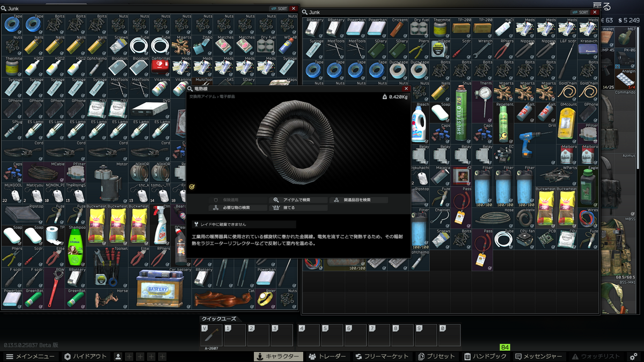
Task: Click the red PGW pipe wrench
Action: pyautogui.click(x=54, y=289)
